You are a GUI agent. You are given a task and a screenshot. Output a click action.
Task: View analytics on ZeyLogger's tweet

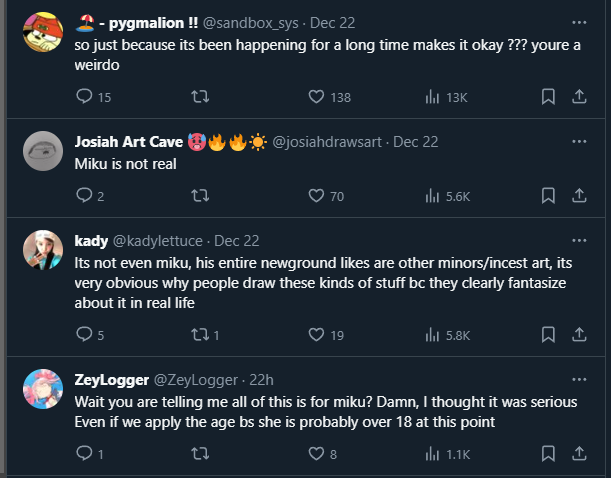(433, 454)
